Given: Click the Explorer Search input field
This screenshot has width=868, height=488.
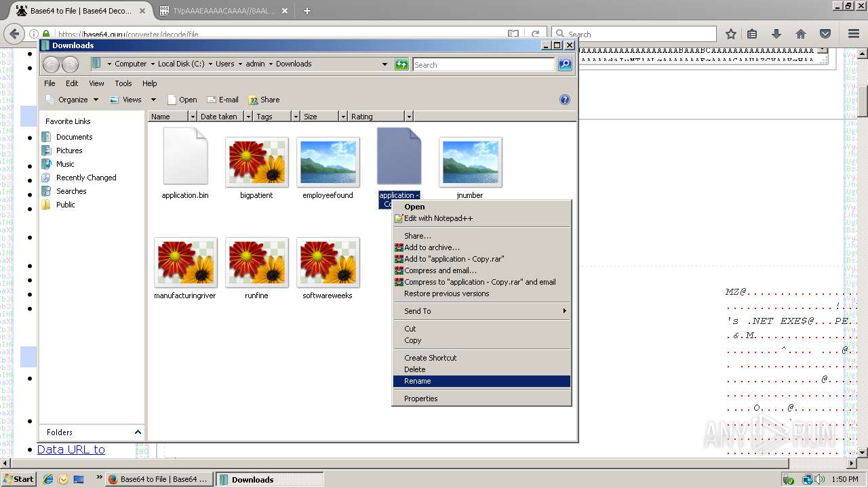Looking at the screenshot, I should click(x=484, y=64).
